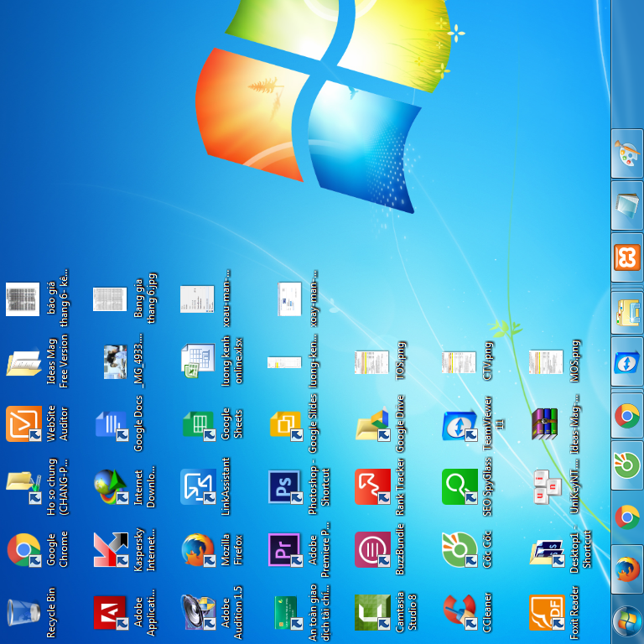Open the Recycle Bin desktop icon
The width and height of the screenshot is (644, 644).
pyautogui.click(x=23, y=612)
